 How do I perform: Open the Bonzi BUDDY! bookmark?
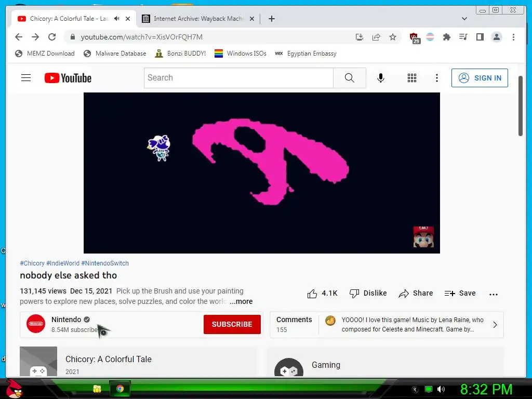pos(180,54)
